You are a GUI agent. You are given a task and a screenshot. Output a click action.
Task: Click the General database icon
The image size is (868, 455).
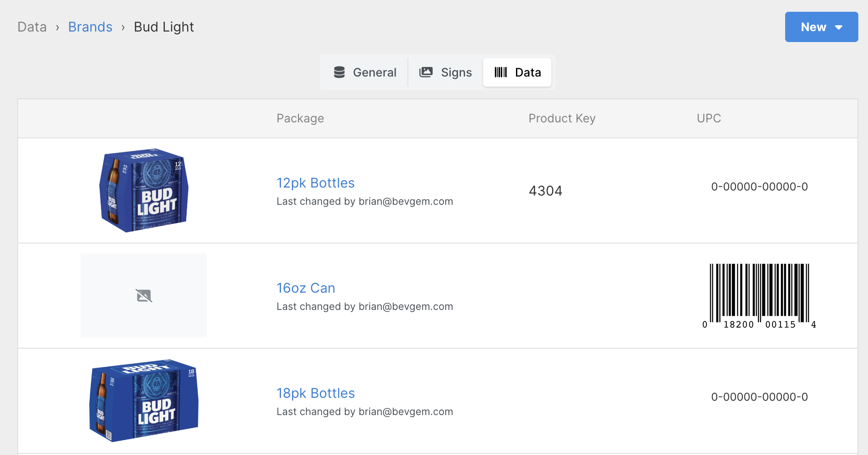coord(339,72)
